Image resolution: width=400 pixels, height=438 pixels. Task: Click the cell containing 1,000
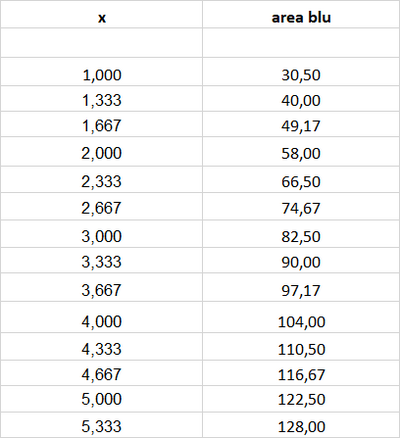point(101,72)
